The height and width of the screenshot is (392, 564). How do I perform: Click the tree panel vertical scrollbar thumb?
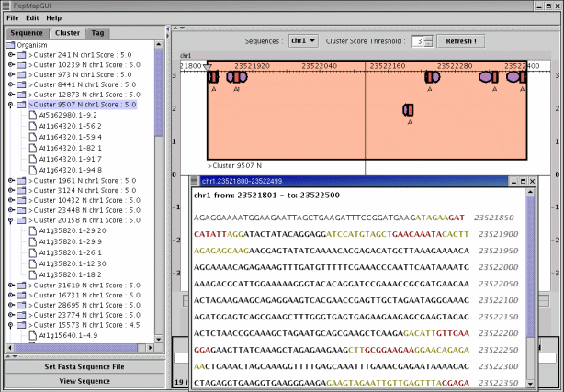158,93
